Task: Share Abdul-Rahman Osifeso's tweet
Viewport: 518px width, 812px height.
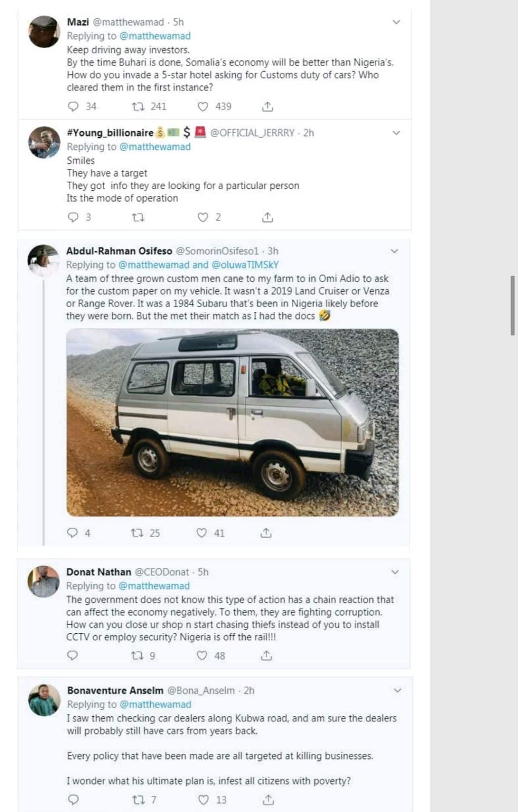Action: point(266,533)
